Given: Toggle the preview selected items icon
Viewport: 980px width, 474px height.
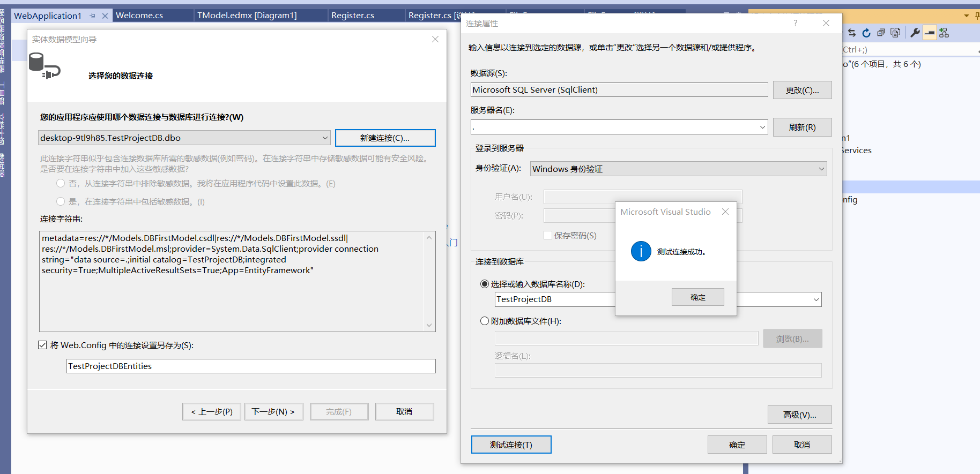Looking at the screenshot, I should [x=930, y=33].
